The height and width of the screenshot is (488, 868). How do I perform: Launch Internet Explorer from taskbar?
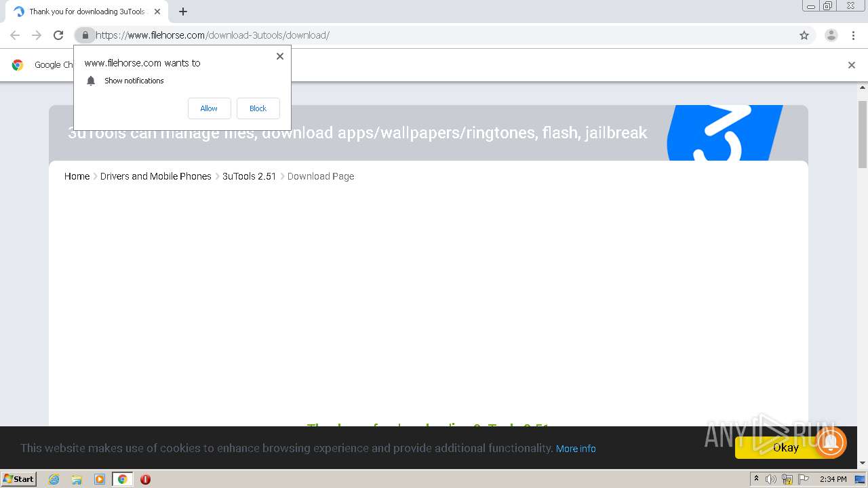click(x=54, y=479)
